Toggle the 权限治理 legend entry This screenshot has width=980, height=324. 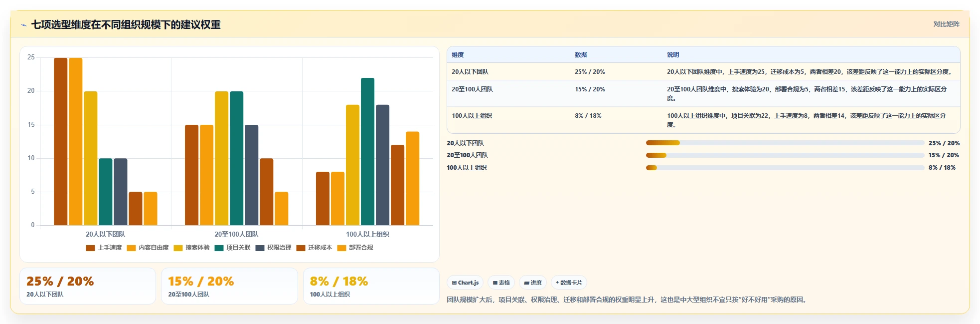[x=274, y=248]
